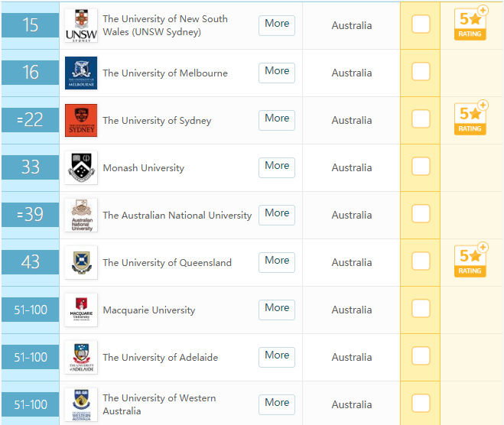Viewport: 504px width, 425px height.
Task: Click the Australian National University logo
Action: click(x=80, y=215)
